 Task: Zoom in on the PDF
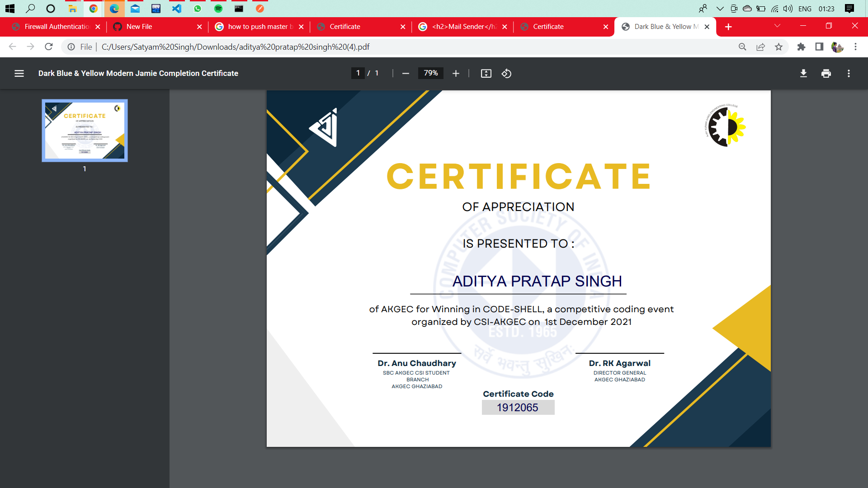click(x=456, y=73)
